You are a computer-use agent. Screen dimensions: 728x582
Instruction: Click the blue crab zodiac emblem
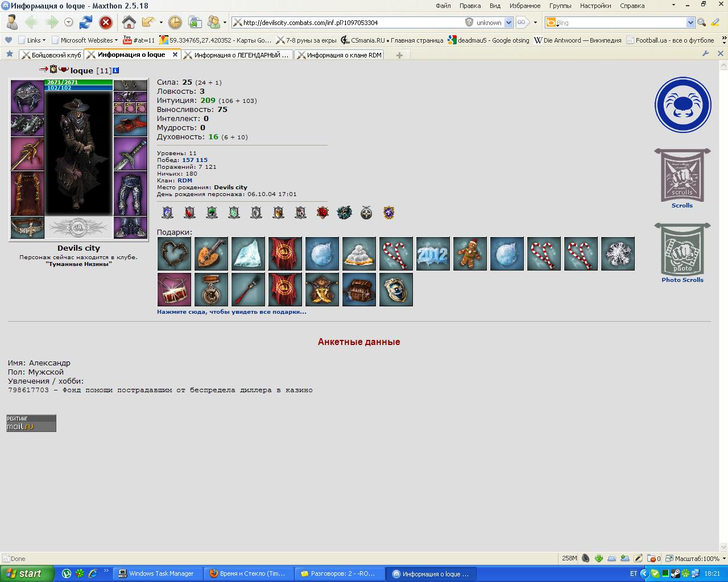682,105
